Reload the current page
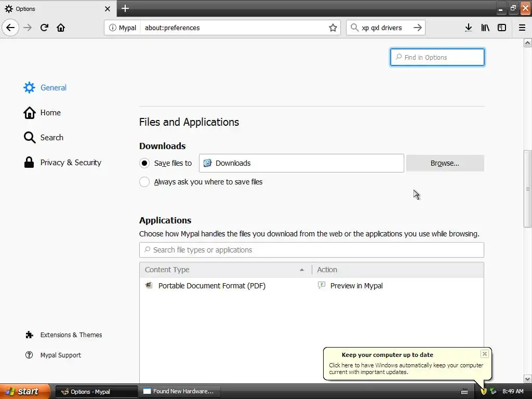Image resolution: width=532 pixels, height=399 pixels. click(x=44, y=28)
